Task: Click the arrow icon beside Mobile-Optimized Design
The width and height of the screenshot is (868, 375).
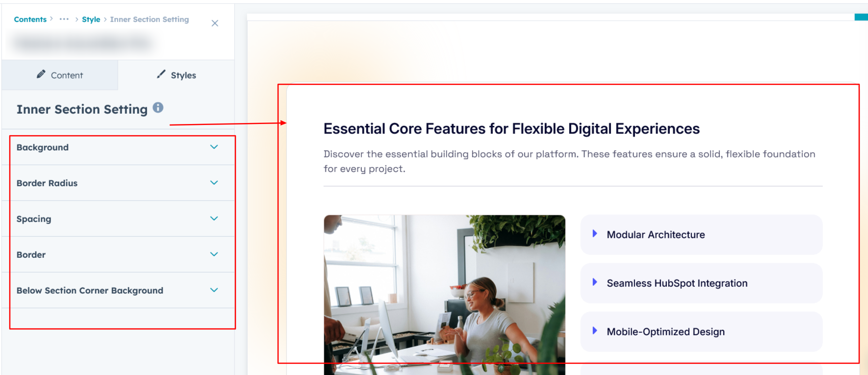Action: coord(595,331)
